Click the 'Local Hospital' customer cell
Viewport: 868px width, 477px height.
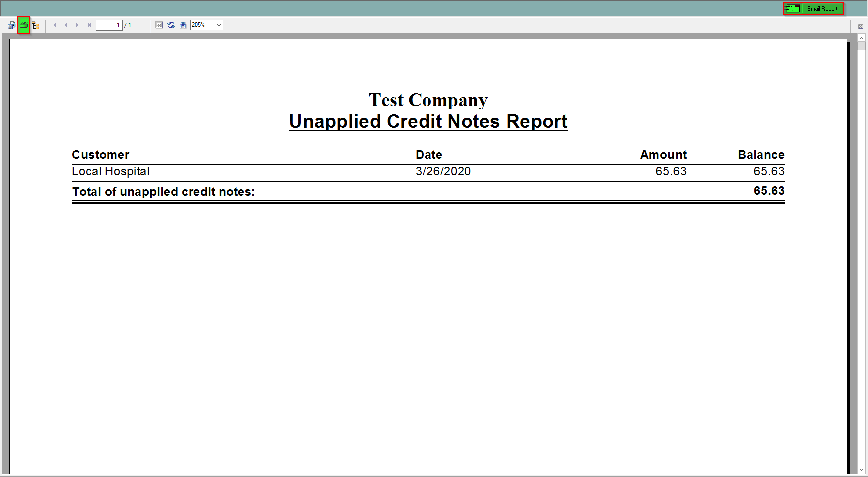point(111,172)
